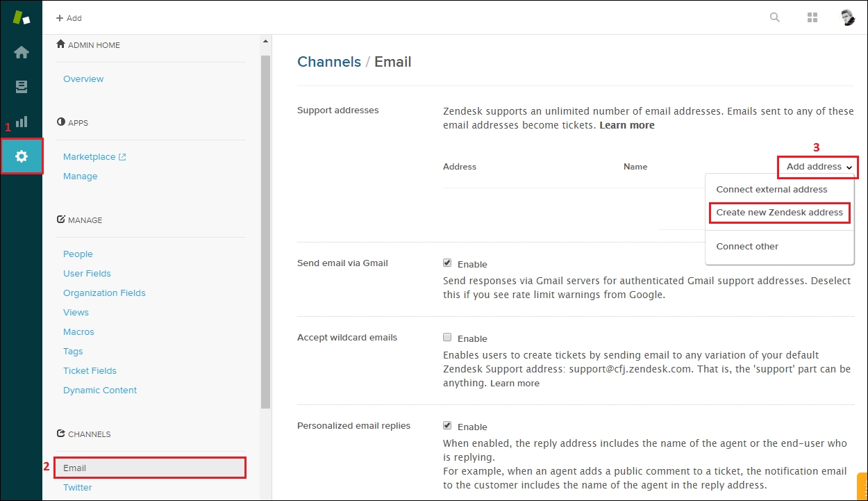Viewport: 868px width, 501px height.
Task: Click the admin sidebar scrollbar thumb
Action: click(265, 231)
